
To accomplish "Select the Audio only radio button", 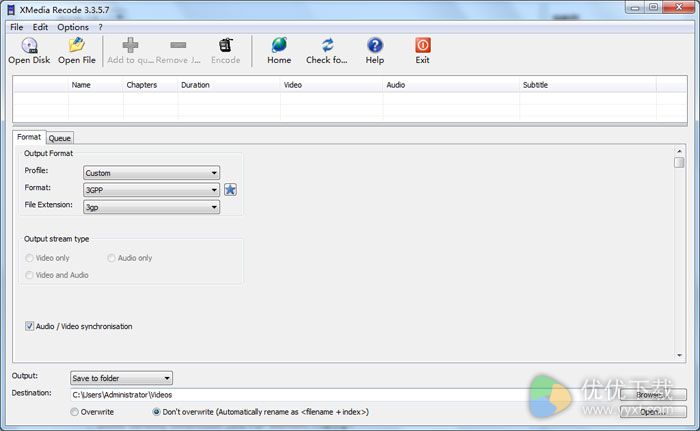I will (x=111, y=258).
